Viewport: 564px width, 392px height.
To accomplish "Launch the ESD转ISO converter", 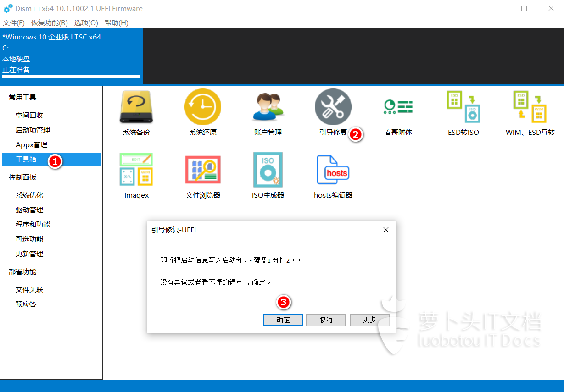I will (x=463, y=107).
